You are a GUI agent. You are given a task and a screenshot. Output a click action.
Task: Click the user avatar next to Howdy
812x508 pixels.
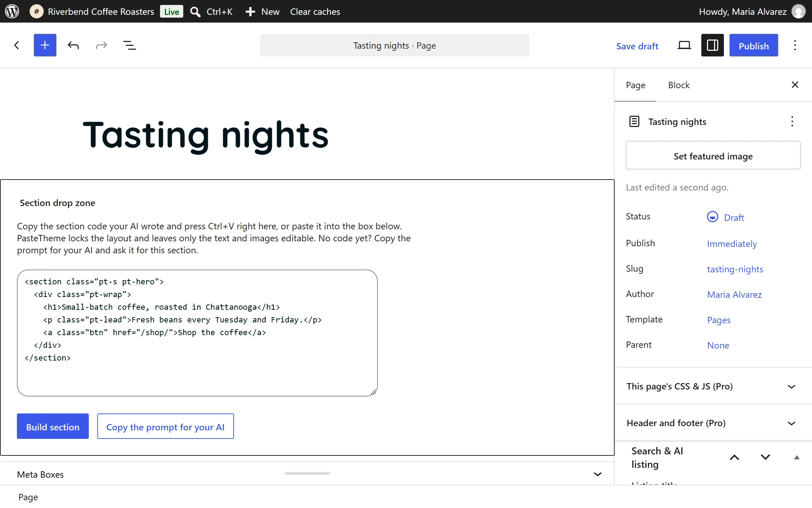(799, 11)
